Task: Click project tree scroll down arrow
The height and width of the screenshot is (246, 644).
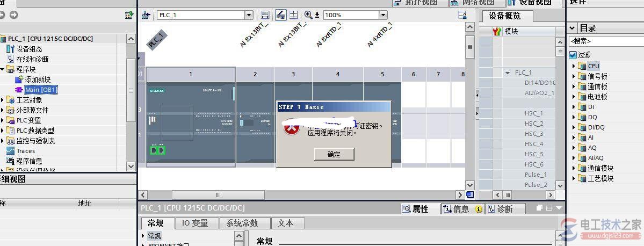Action: [131, 167]
